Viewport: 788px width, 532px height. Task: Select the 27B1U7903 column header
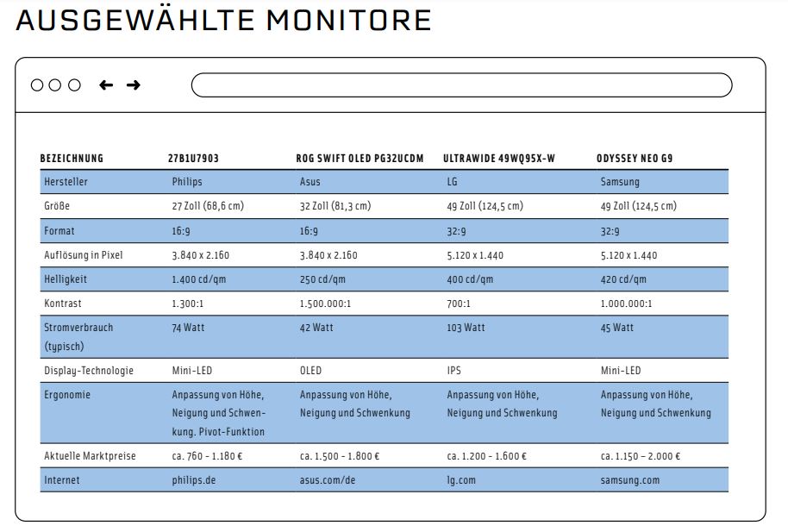click(x=193, y=159)
